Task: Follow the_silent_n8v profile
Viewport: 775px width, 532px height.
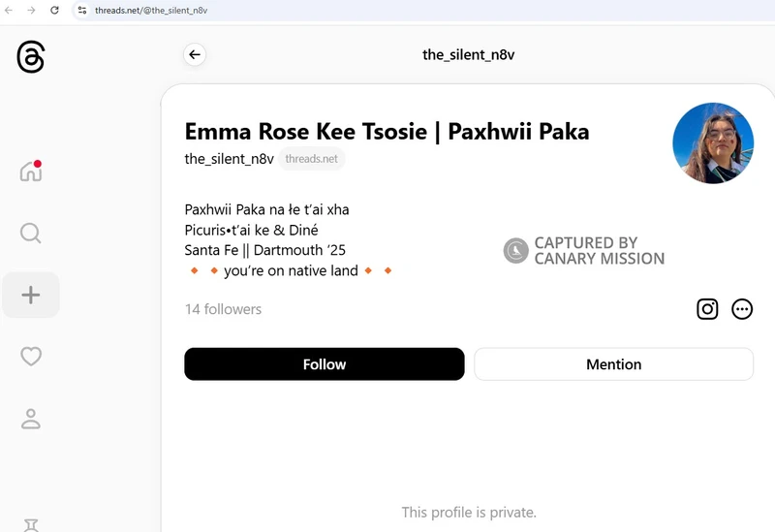Action: (325, 364)
